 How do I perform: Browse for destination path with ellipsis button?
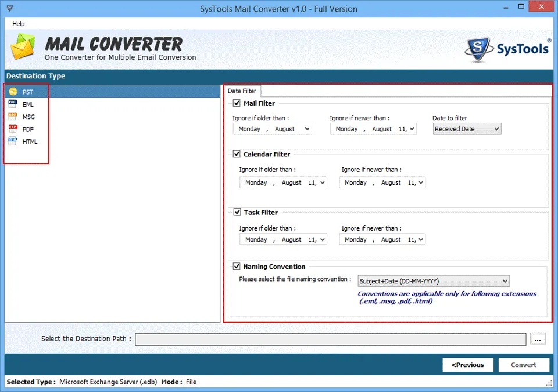tap(538, 339)
